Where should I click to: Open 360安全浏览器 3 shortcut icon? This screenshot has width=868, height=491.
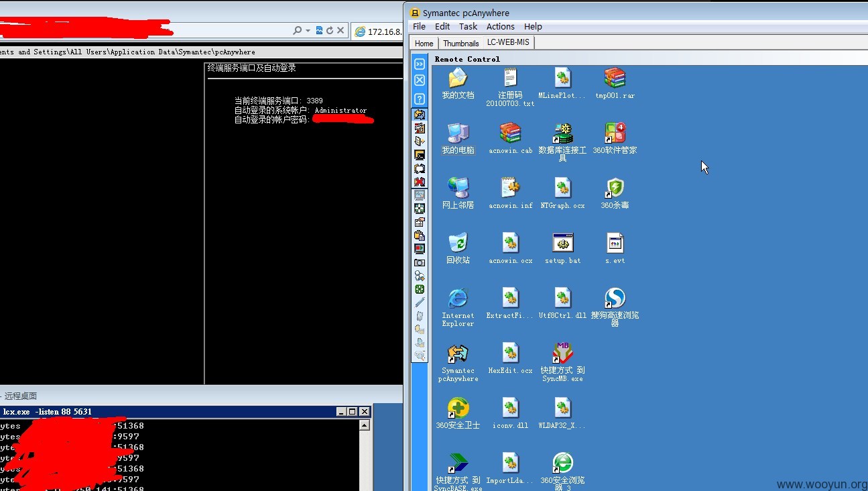562,463
